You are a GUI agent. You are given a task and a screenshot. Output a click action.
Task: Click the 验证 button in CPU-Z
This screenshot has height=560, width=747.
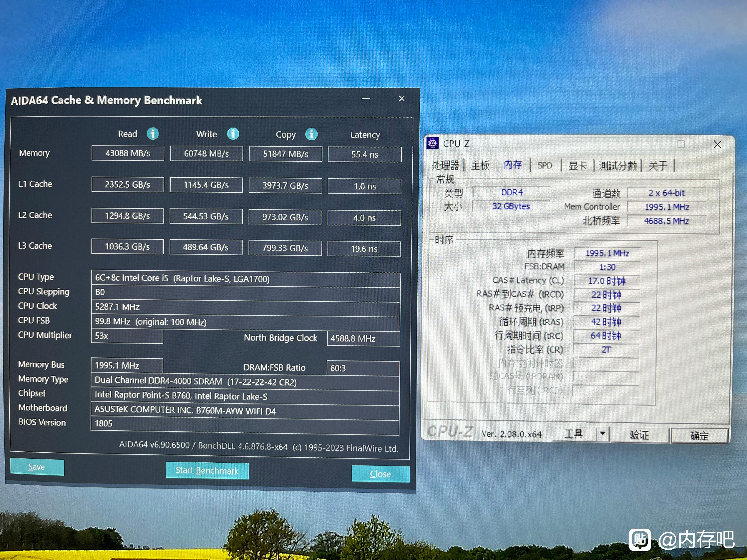pyautogui.click(x=639, y=435)
